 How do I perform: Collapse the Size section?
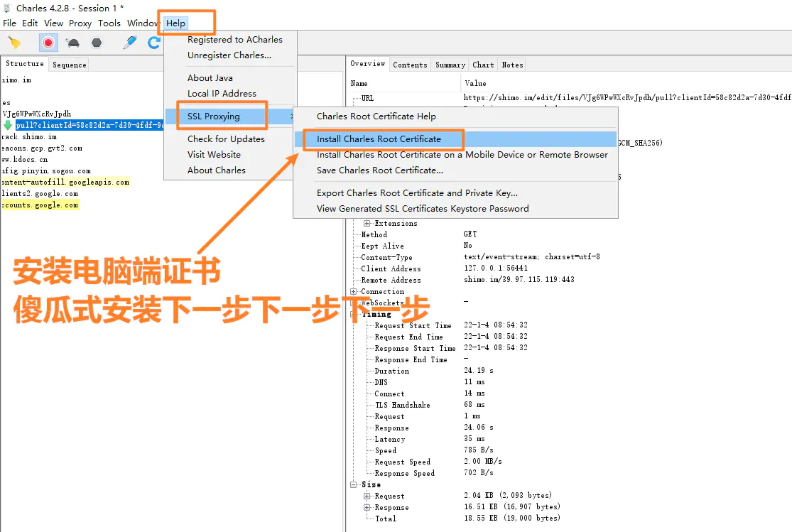tap(354, 484)
